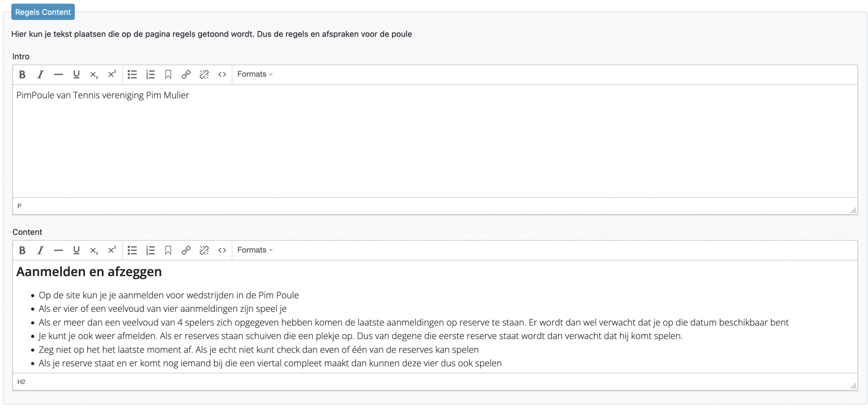Apply strikethrough in Content editor toolbar
The width and height of the screenshot is (868, 418).
tap(58, 250)
